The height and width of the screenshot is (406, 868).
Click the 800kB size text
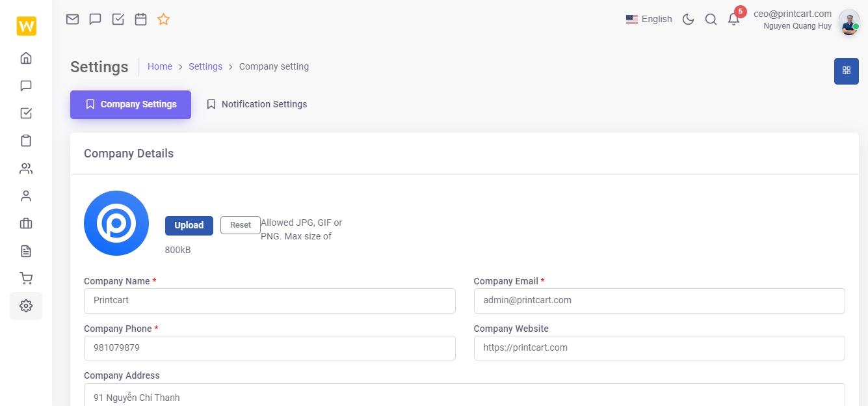[178, 250]
